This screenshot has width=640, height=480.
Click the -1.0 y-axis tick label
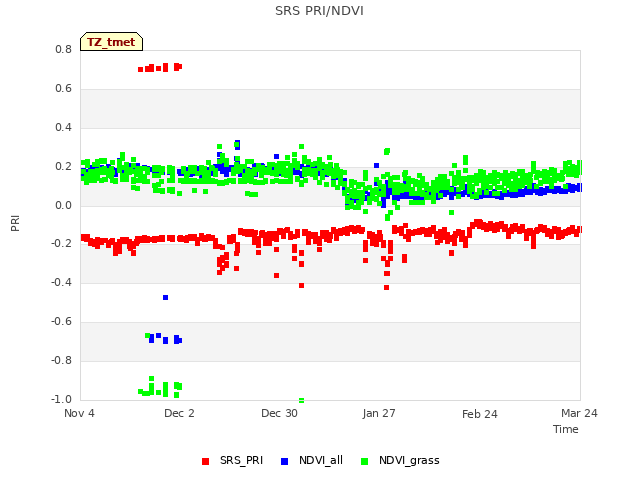61,399
